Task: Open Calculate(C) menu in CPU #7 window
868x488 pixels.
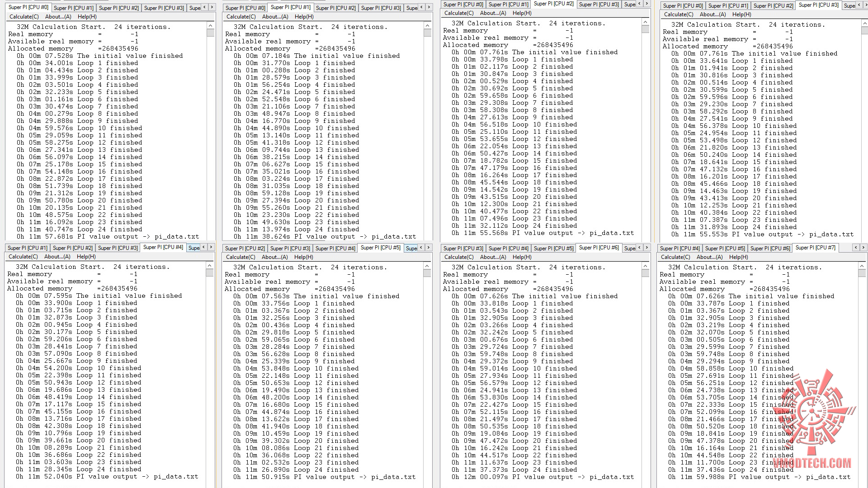Action: 675,257
